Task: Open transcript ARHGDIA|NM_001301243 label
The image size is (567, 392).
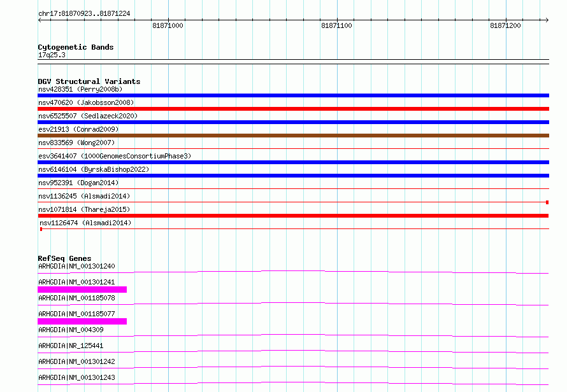Action: [76, 377]
